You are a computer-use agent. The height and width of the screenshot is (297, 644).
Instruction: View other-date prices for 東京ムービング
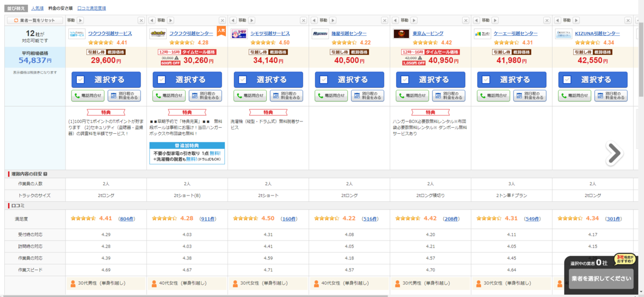pos(448,96)
